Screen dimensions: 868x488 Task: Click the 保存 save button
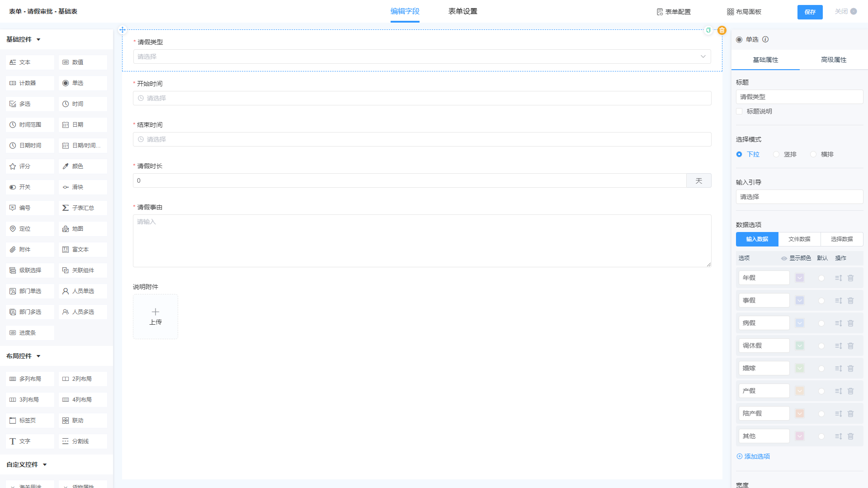pos(810,12)
